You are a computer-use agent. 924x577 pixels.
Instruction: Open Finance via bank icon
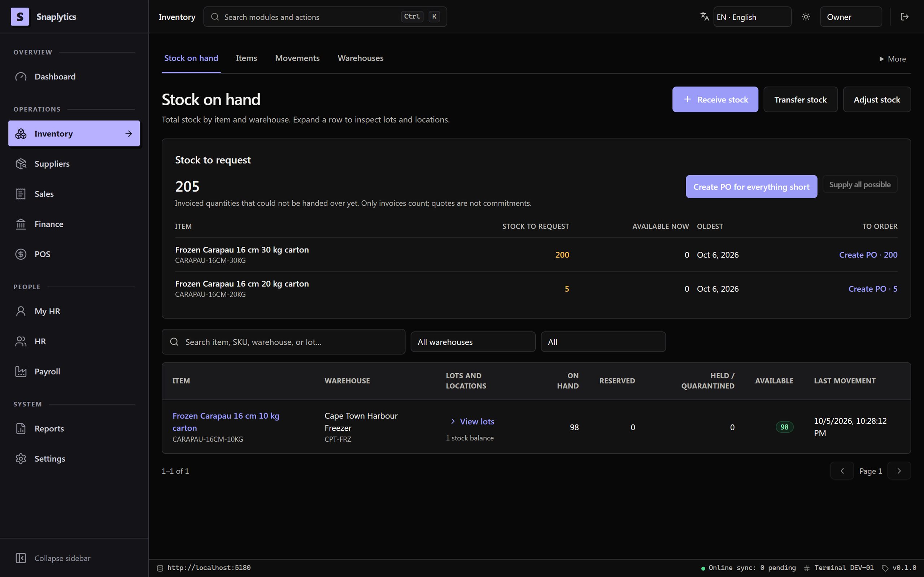[x=21, y=224]
